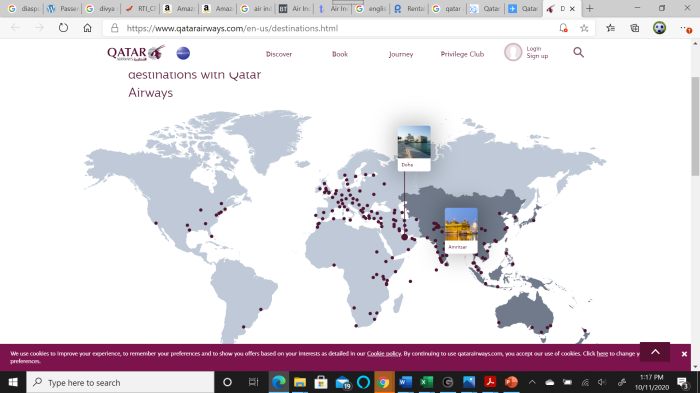The image size is (700, 393).
Task: Switch to the 'Rental' tab
Action: click(x=409, y=8)
